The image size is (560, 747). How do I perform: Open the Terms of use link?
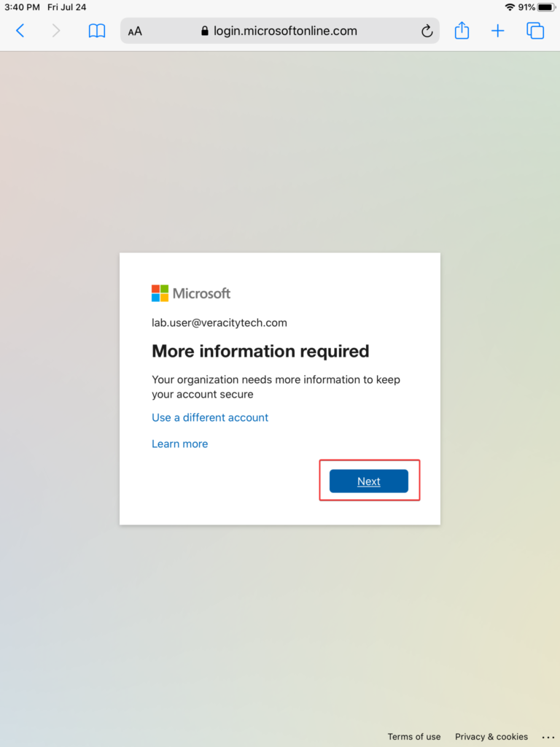(x=414, y=737)
